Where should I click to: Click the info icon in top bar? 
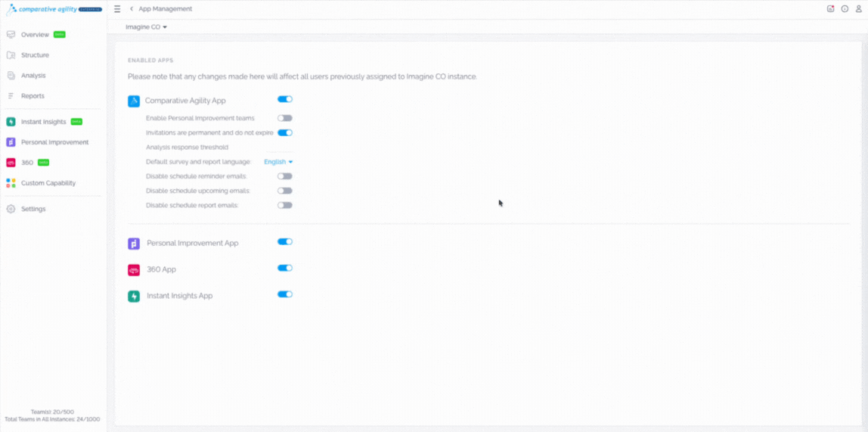(845, 9)
